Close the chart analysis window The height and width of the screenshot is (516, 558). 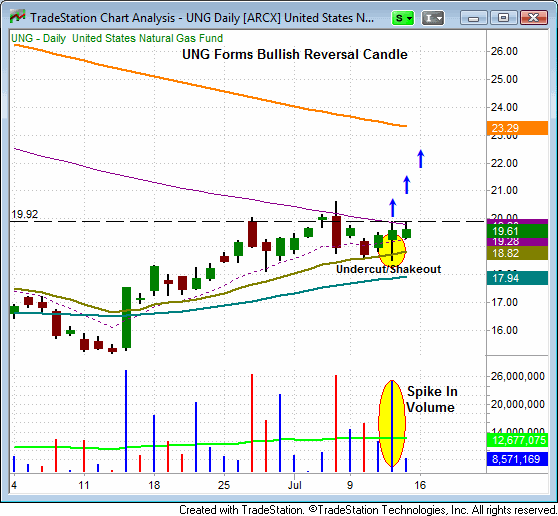(533, 17)
